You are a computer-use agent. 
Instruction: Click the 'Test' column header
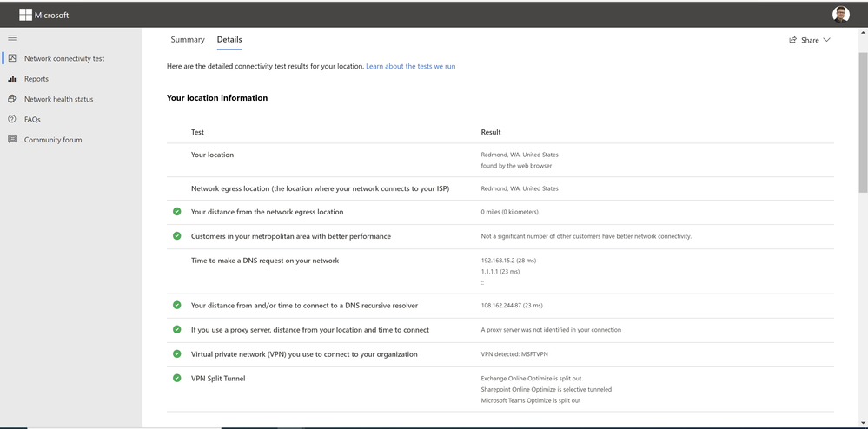pyautogui.click(x=197, y=132)
